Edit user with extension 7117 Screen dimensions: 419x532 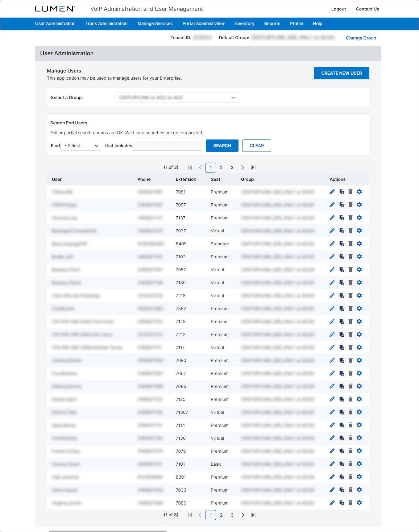point(332,347)
